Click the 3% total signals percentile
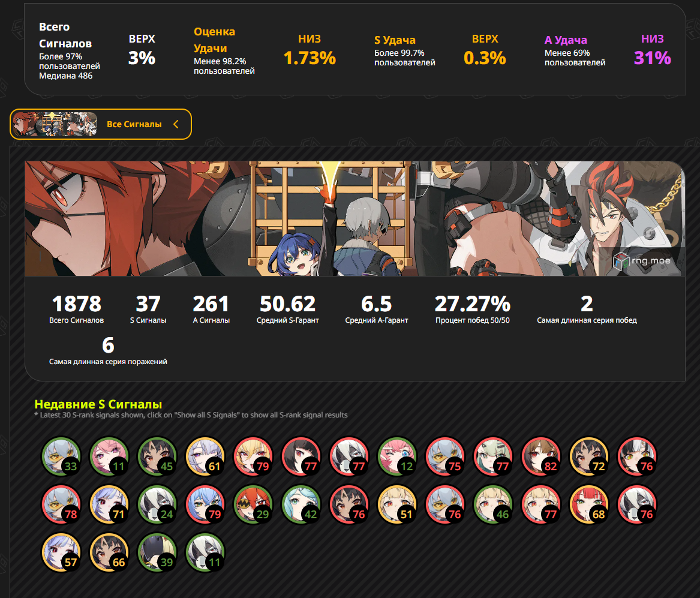 click(x=142, y=58)
